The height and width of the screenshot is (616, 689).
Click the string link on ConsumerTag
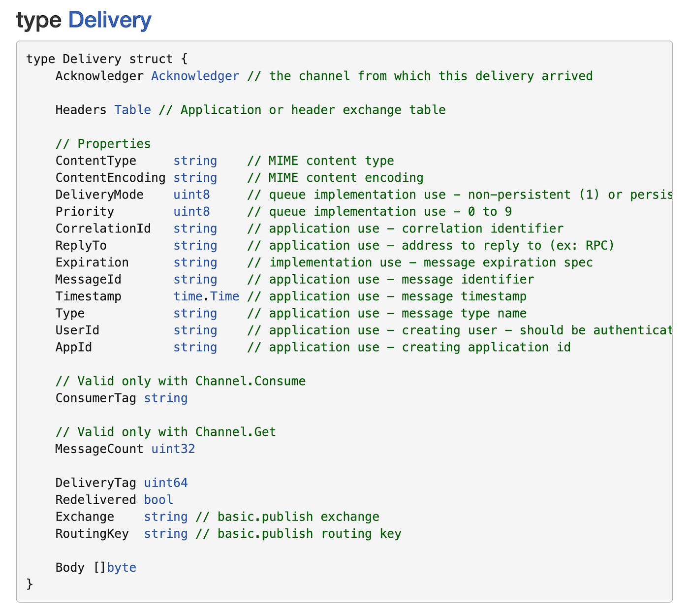coord(165,398)
